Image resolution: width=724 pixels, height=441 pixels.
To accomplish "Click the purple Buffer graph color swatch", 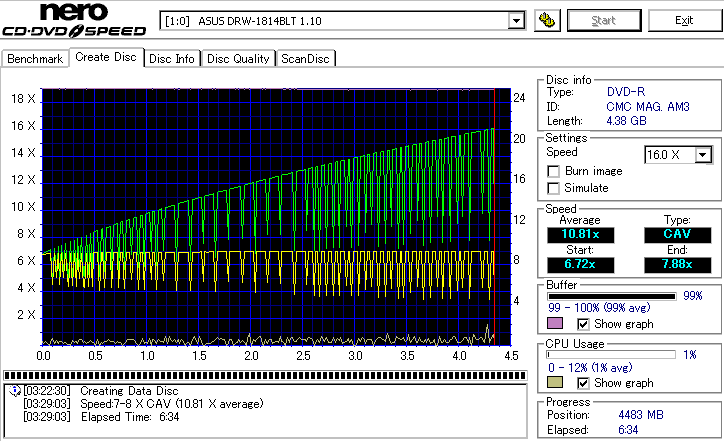I will coord(555,324).
